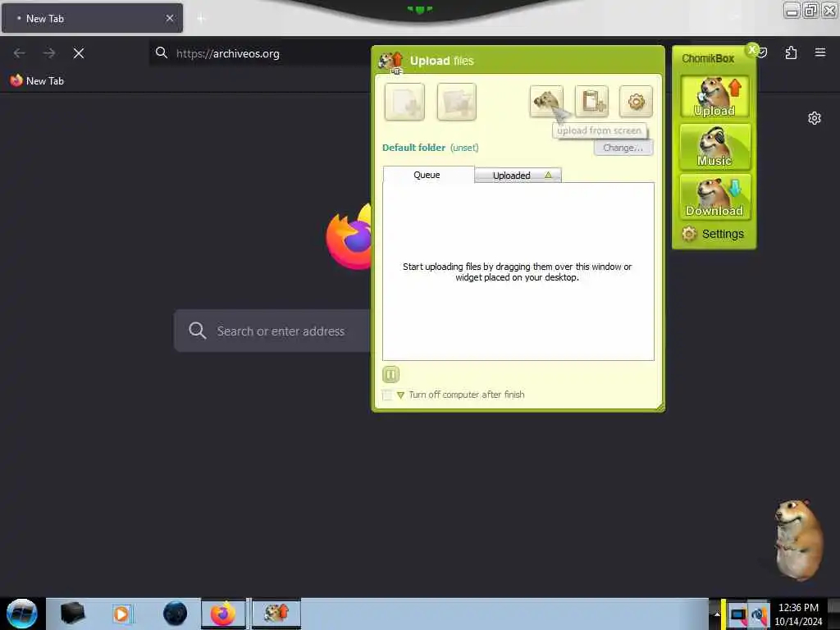Open ChomikBox Music panel
The height and width of the screenshot is (630, 840).
tap(714, 147)
